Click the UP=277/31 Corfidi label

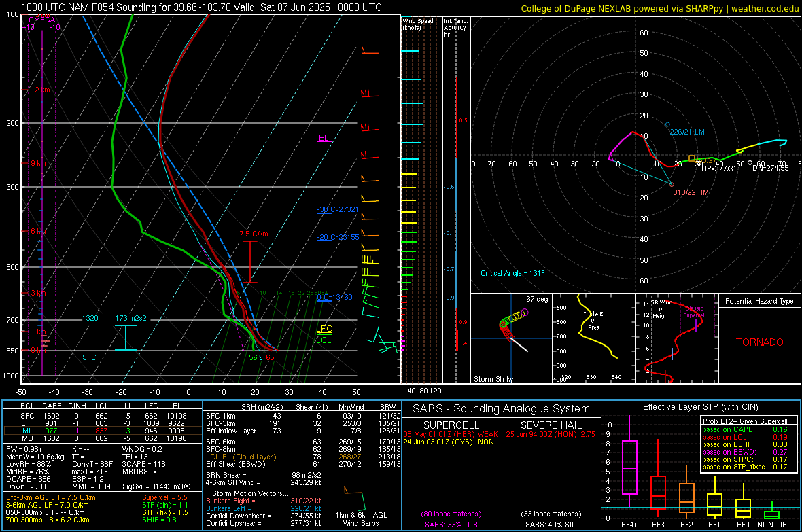tap(719, 169)
